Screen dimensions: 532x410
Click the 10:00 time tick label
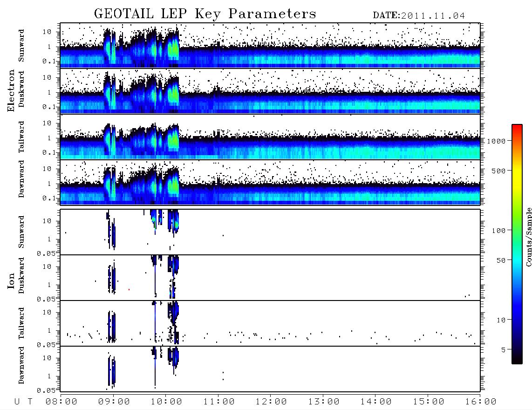166,402
